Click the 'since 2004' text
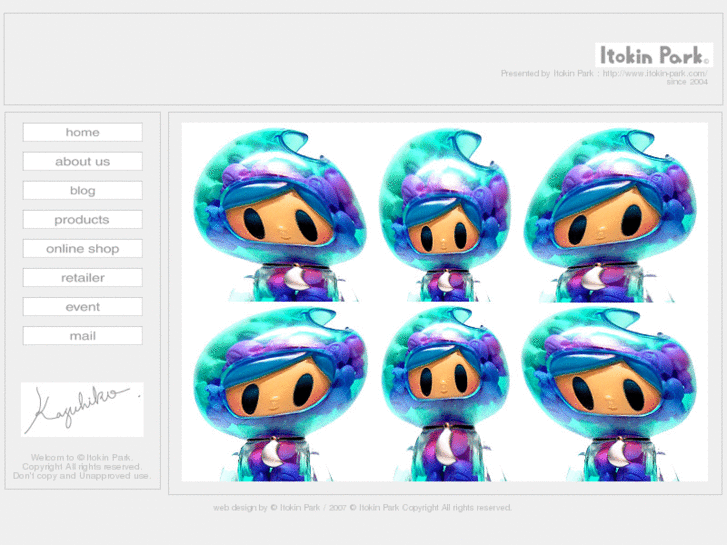The width and height of the screenshot is (727, 545). coord(687,82)
